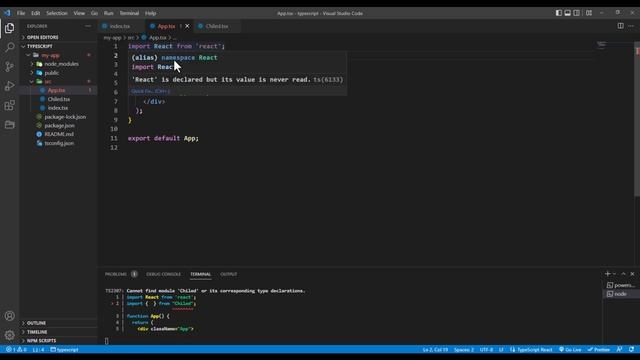
Task: Switch to the Terminal panel tab
Action: coord(200,274)
